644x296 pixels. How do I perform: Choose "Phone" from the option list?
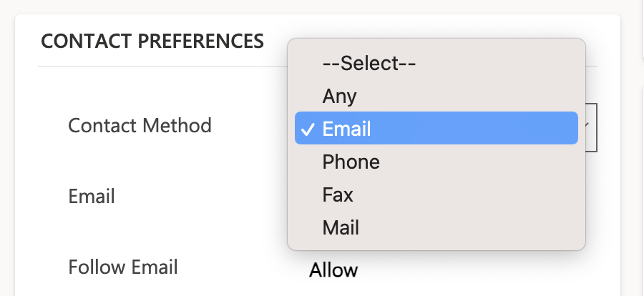[351, 162]
